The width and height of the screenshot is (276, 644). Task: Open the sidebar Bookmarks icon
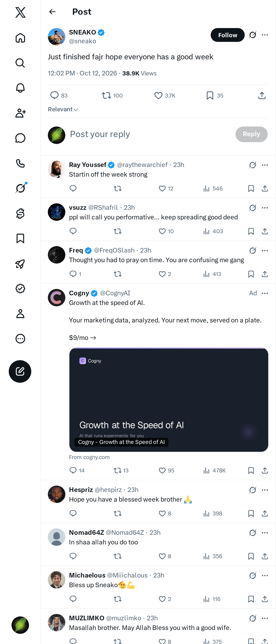click(20, 239)
